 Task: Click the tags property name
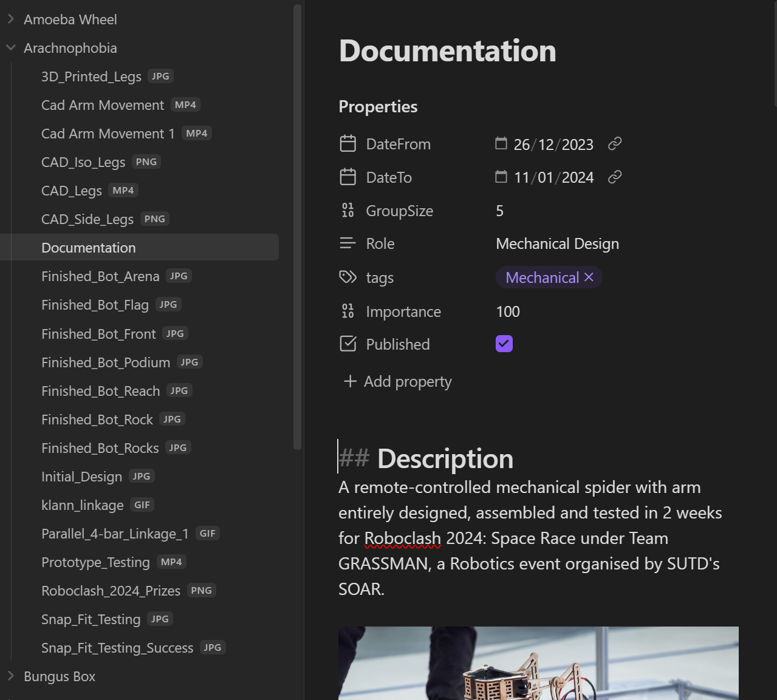coord(380,278)
